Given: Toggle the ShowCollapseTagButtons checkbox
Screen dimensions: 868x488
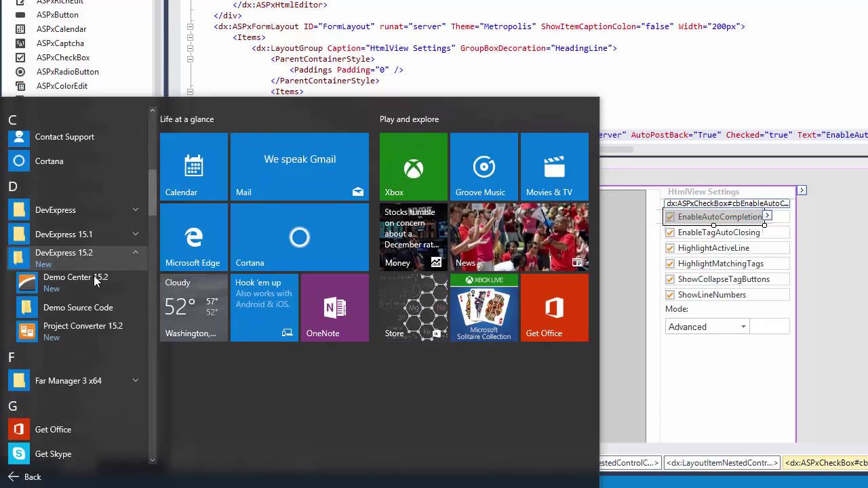Looking at the screenshot, I should 670,279.
